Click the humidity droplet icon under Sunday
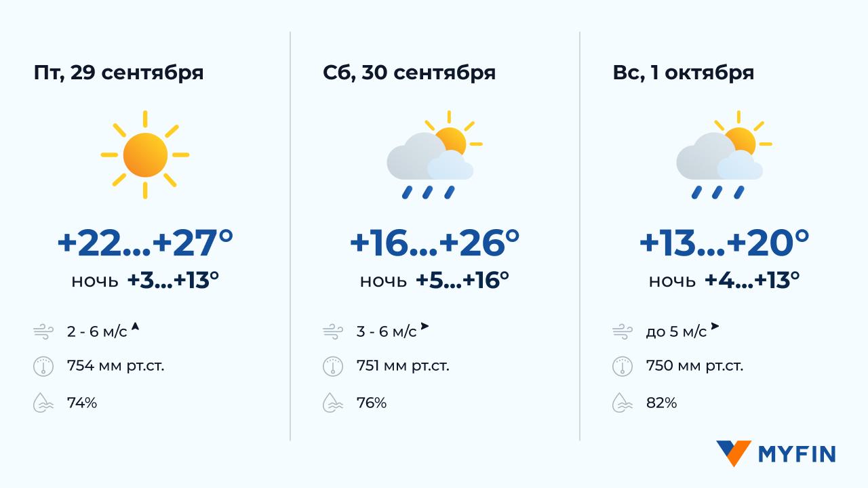 (622, 403)
